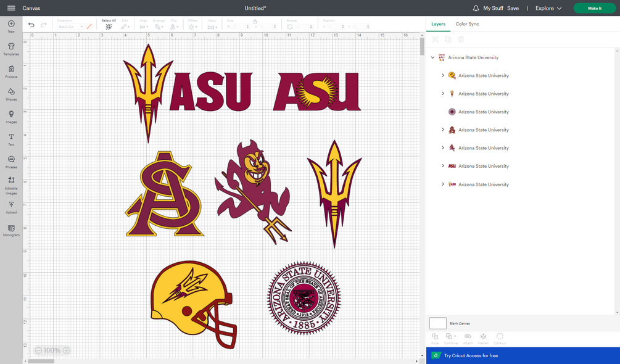The image size is (620, 364).
Task: Click the Size width input field
Action: (240, 27)
